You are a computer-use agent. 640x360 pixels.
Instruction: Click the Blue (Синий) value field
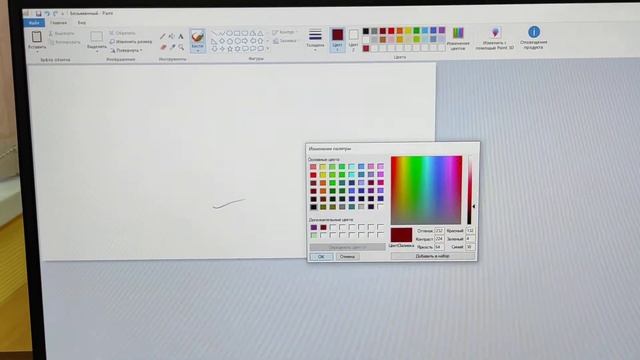point(470,247)
